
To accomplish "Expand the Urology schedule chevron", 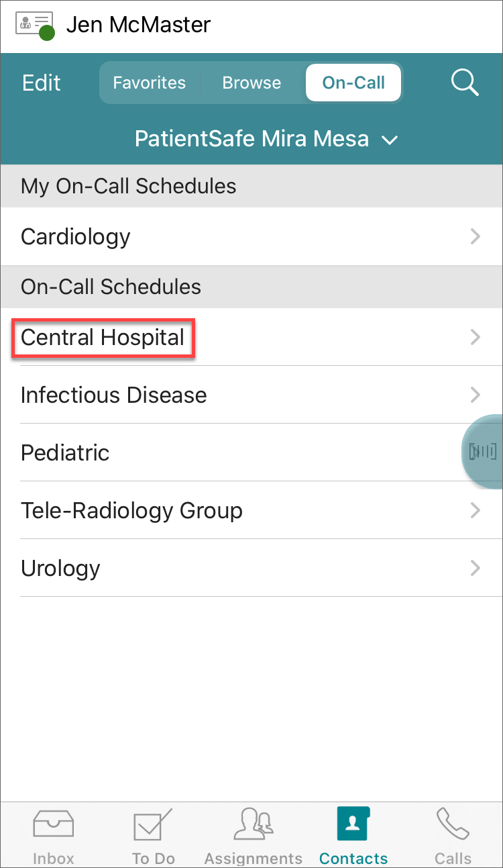I will pyautogui.click(x=476, y=568).
